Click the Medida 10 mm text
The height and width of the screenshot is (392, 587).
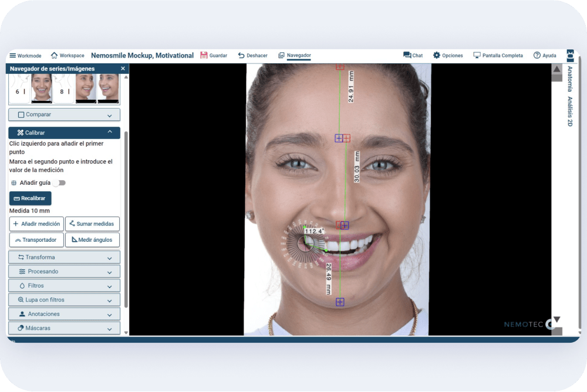(x=29, y=211)
